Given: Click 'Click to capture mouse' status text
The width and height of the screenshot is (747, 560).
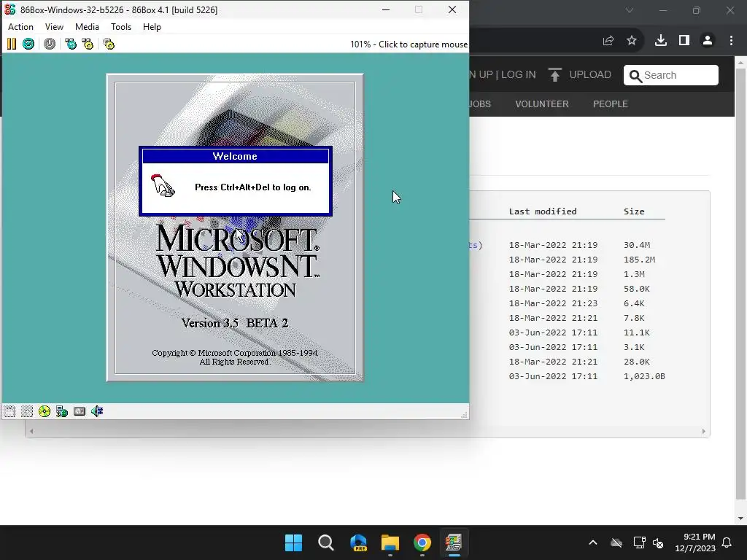Looking at the screenshot, I should tap(423, 44).
